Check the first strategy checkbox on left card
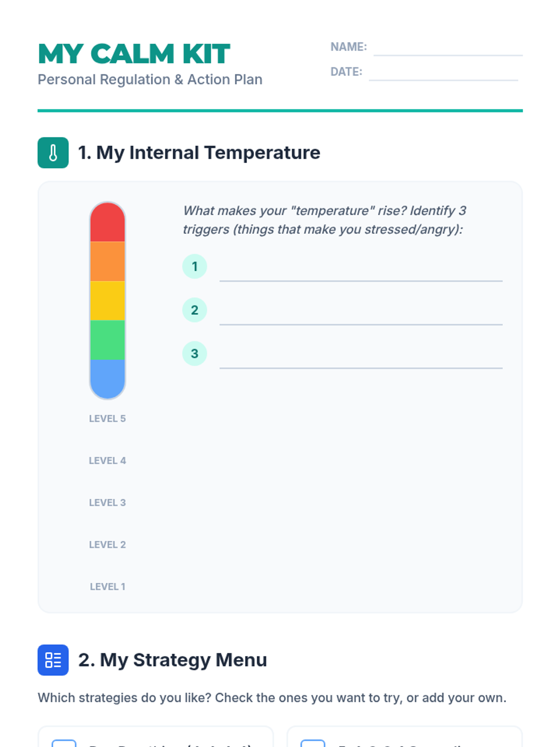 (x=64, y=743)
